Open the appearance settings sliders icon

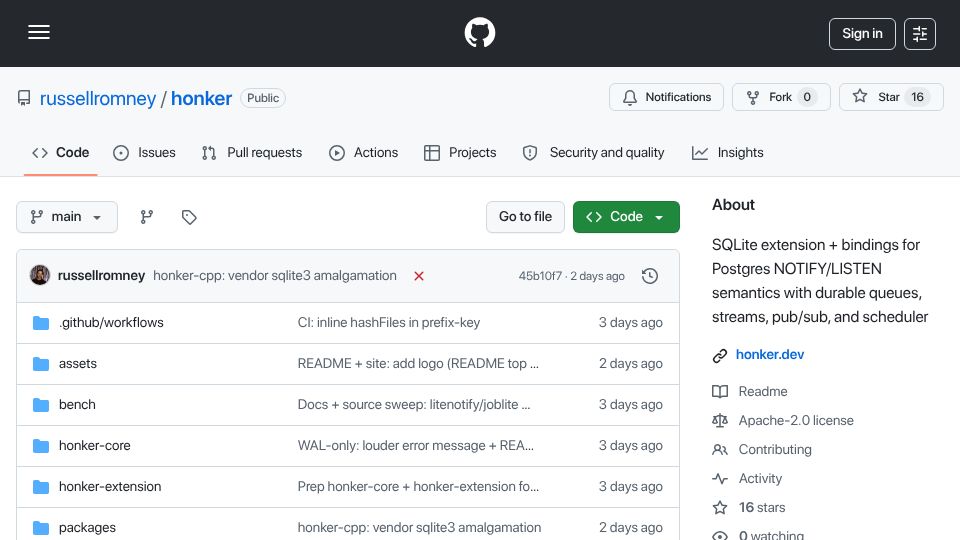coord(920,34)
